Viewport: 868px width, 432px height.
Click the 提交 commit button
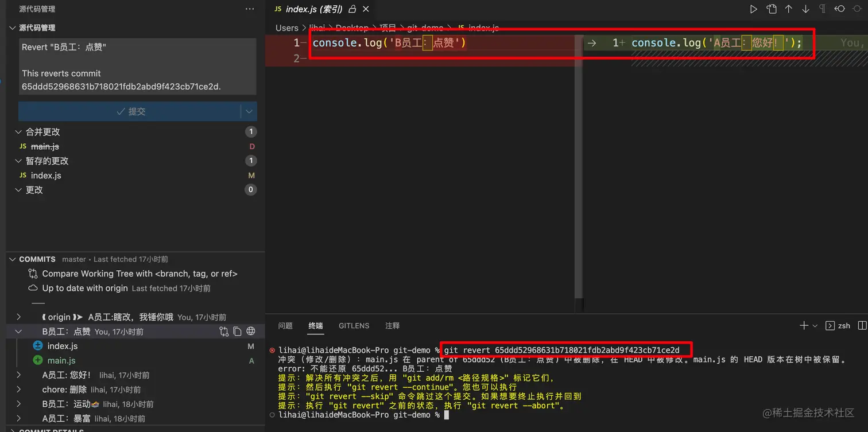[130, 111]
